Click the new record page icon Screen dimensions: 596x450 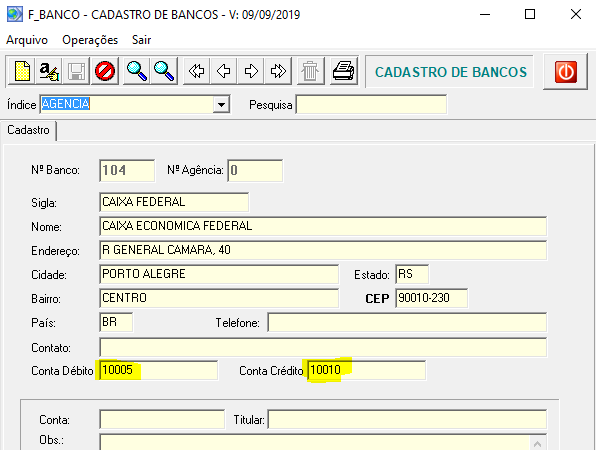point(22,71)
